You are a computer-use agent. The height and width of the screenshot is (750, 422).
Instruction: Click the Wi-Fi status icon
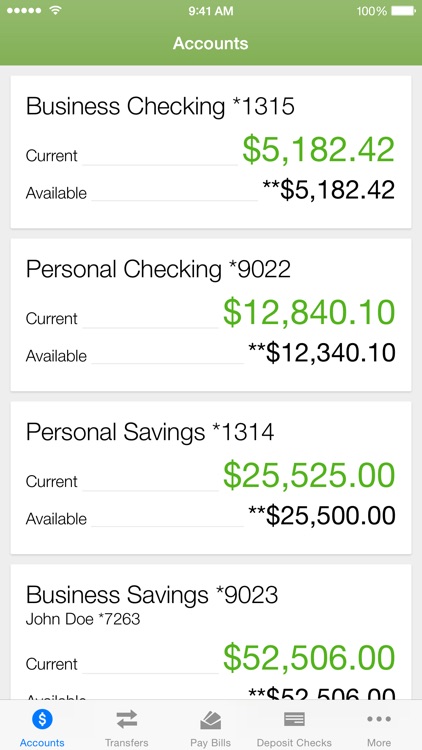(x=56, y=11)
